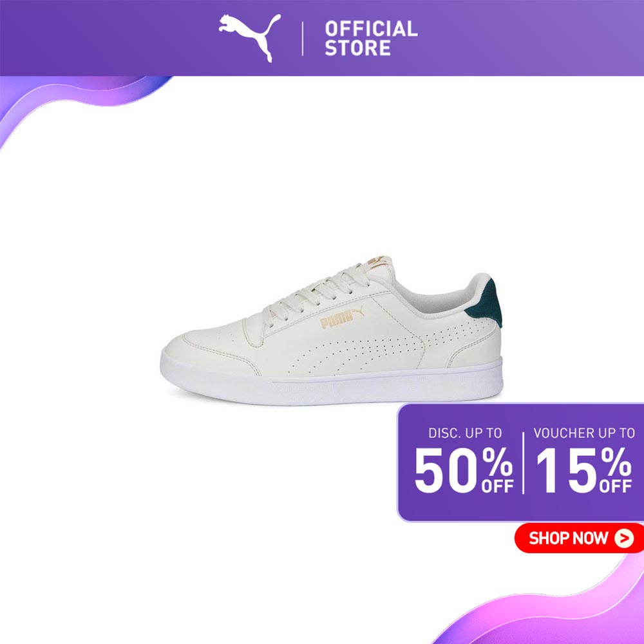Image resolution: width=644 pixels, height=644 pixels.
Task: Click the arrow icon in Shop Now
Action: click(624, 538)
